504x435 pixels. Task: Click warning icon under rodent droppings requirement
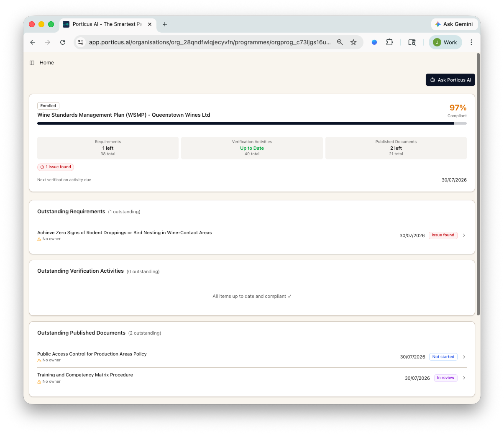pos(39,239)
